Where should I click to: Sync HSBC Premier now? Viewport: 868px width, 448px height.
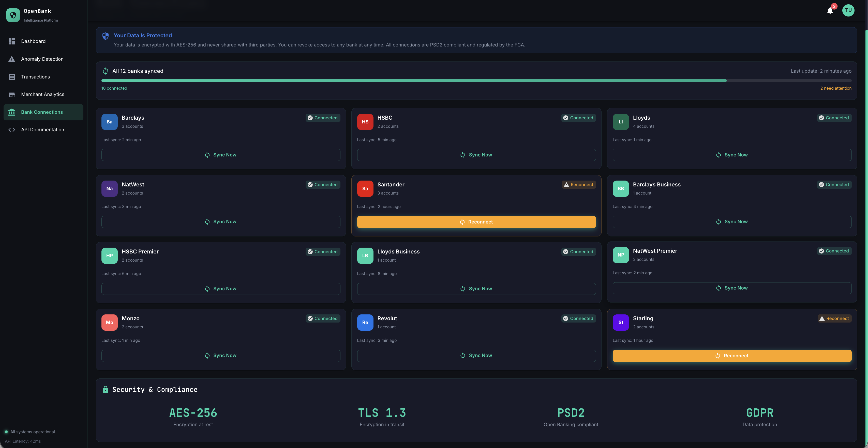click(x=221, y=289)
